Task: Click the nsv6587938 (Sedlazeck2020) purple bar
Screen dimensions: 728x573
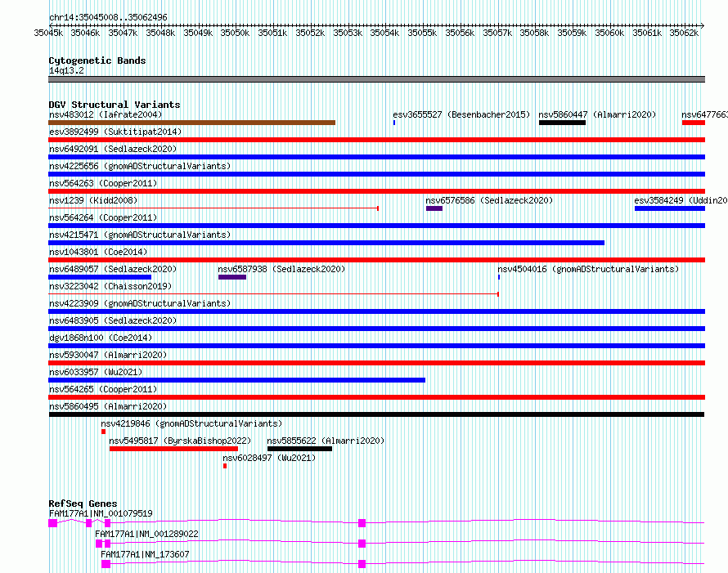Action: 232,277
